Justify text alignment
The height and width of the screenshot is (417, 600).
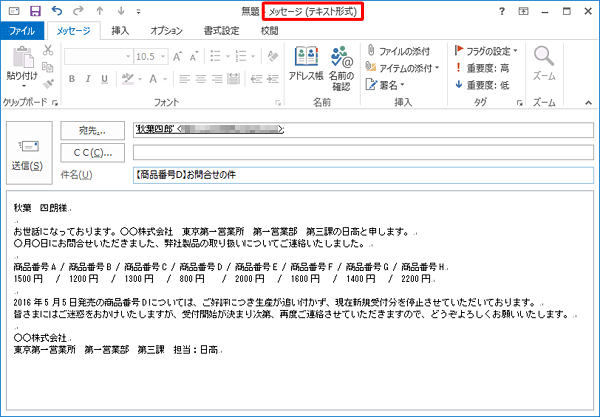click(233, 79)
